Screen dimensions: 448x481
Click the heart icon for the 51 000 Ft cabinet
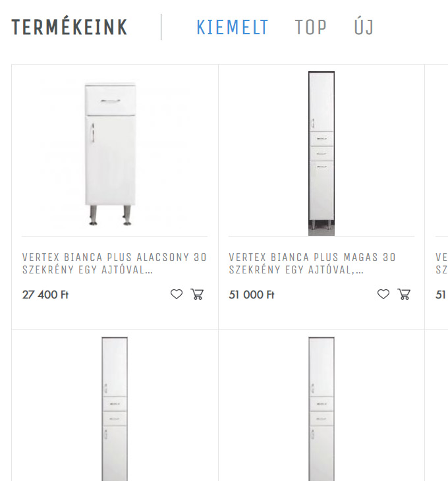point(383,294)
